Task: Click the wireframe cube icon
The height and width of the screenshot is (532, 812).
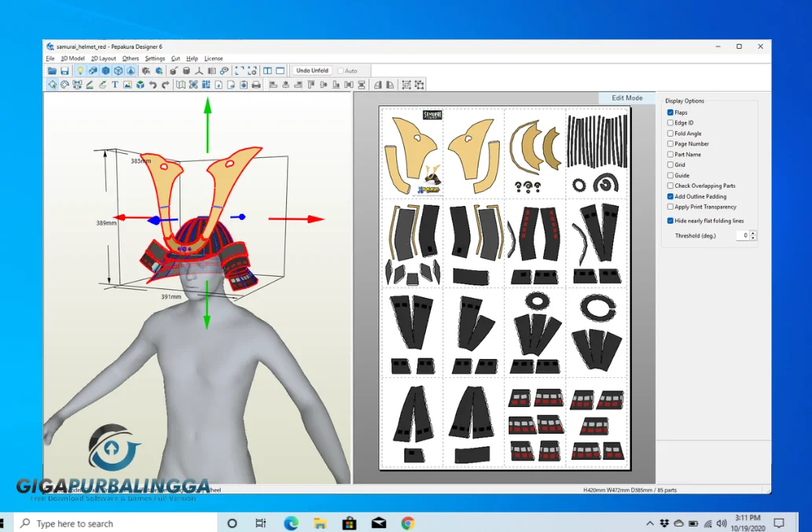Action: [118, 71]
